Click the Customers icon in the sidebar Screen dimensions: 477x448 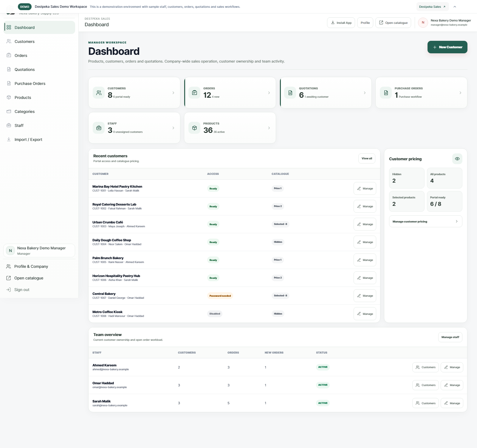point(9,41)
